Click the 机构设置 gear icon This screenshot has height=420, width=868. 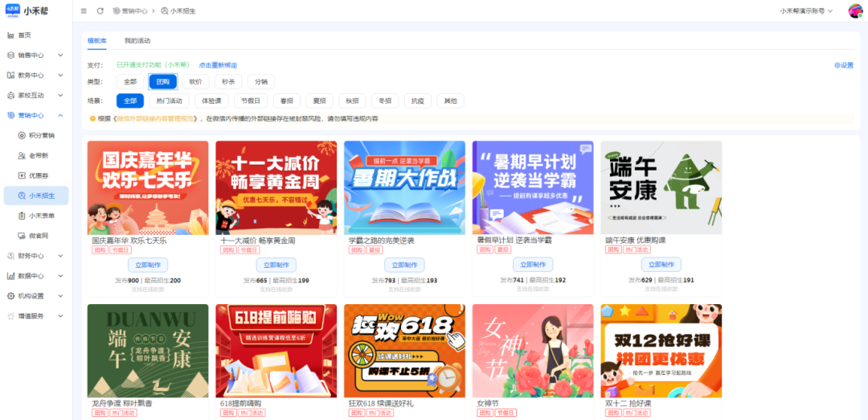[10, 296]
